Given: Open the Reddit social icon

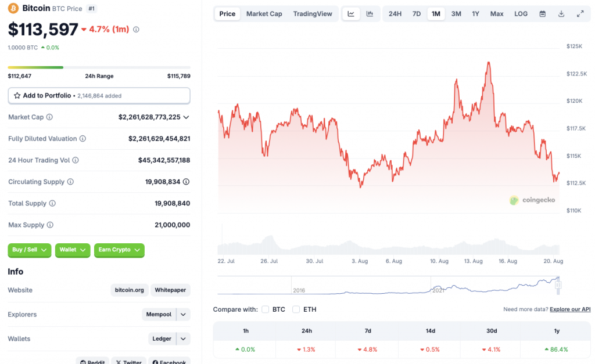Looking at the screenshot, I should [92, 361].
